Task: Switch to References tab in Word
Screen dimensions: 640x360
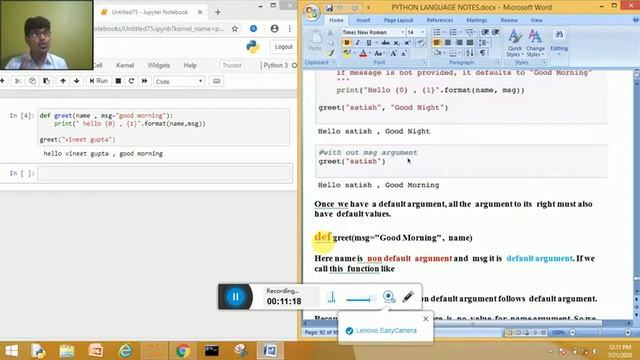Action: coord(440,20)
